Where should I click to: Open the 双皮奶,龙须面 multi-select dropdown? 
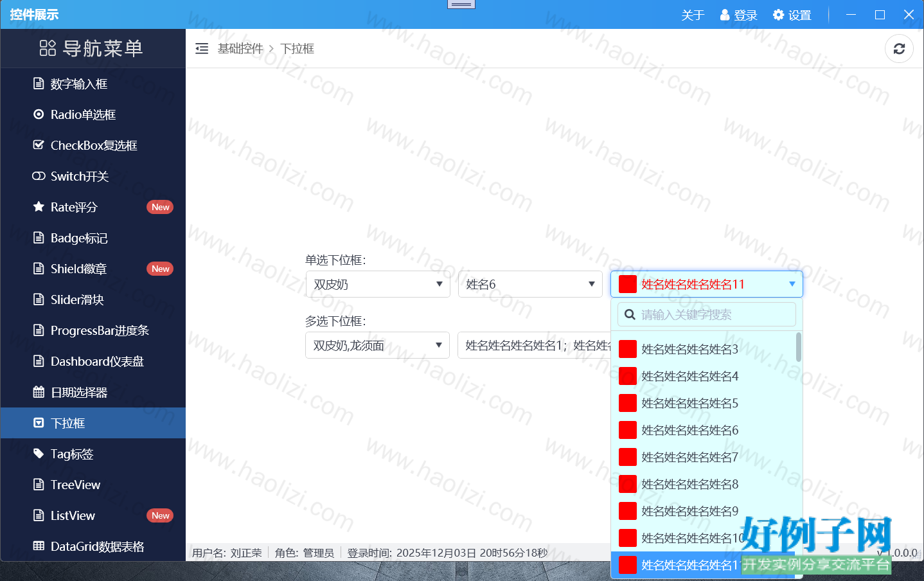point(377,345)
